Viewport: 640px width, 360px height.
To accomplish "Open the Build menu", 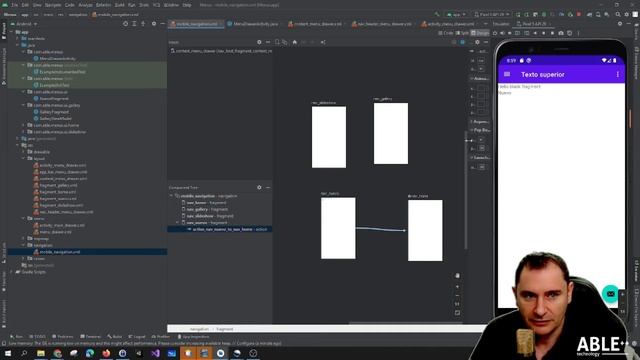I will (120, 5).
